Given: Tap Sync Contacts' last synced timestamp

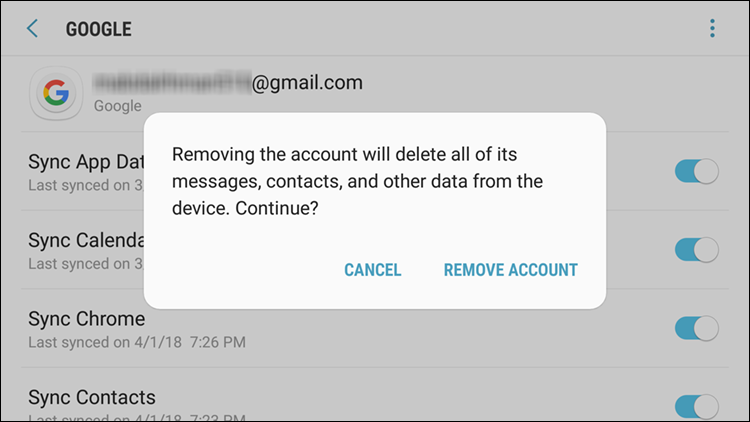Looking at the screenshot, I should point(137,418).
